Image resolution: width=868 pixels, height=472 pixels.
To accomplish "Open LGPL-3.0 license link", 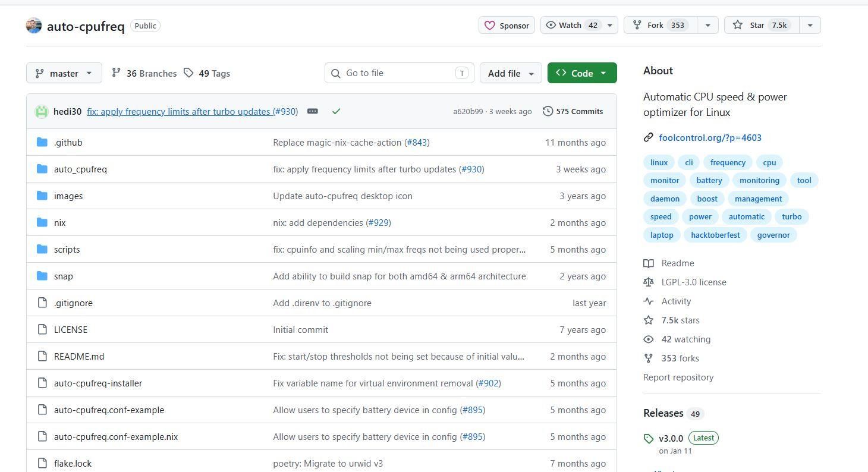I will tap(685, 282).
